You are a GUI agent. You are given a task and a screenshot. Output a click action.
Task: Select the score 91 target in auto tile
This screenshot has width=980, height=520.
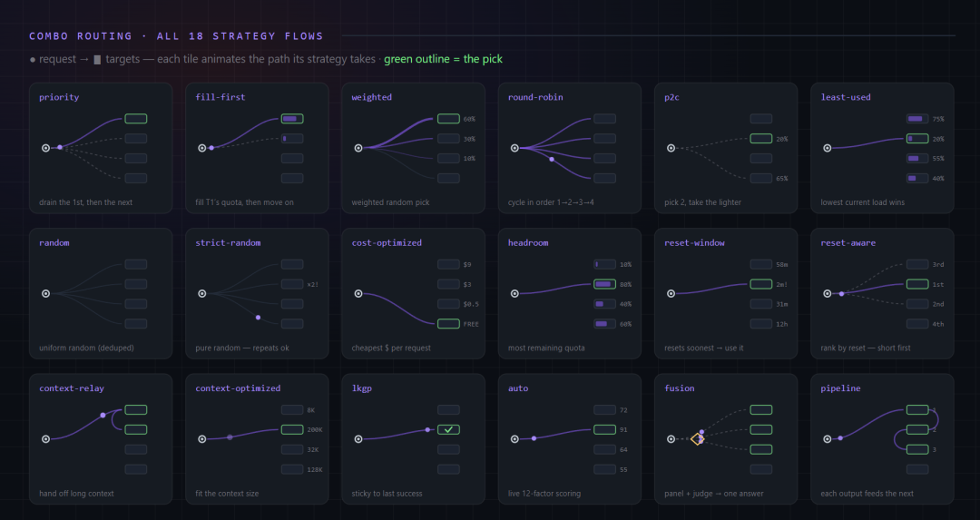(604, 429)
